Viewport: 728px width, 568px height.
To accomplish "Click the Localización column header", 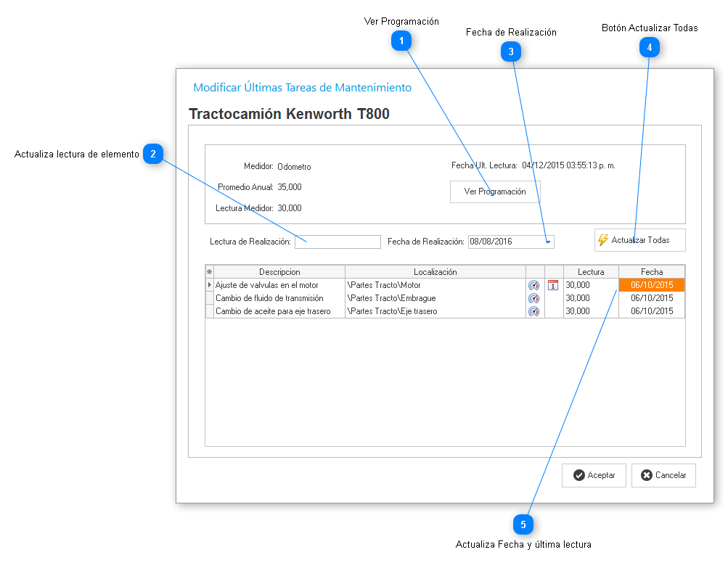I will point(435,272).
